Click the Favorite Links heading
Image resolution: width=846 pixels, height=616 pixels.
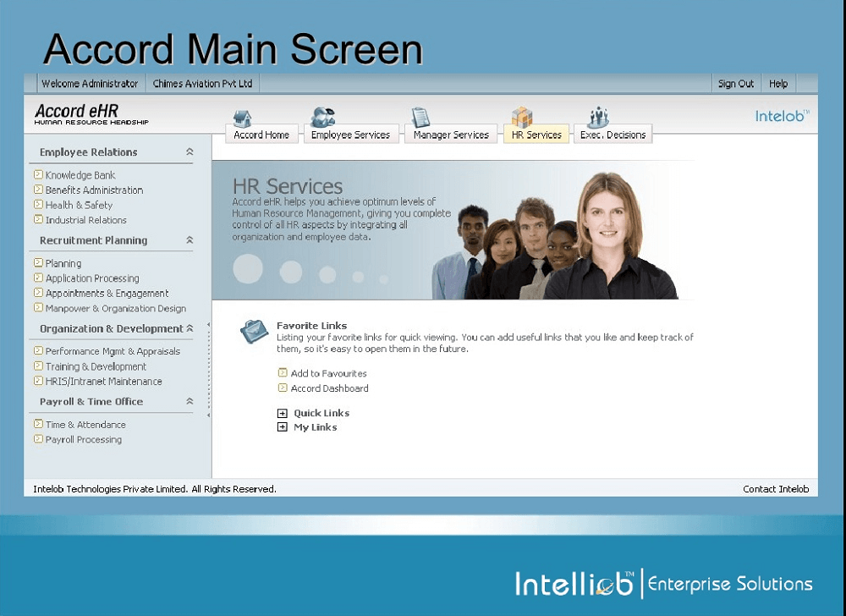311,325
